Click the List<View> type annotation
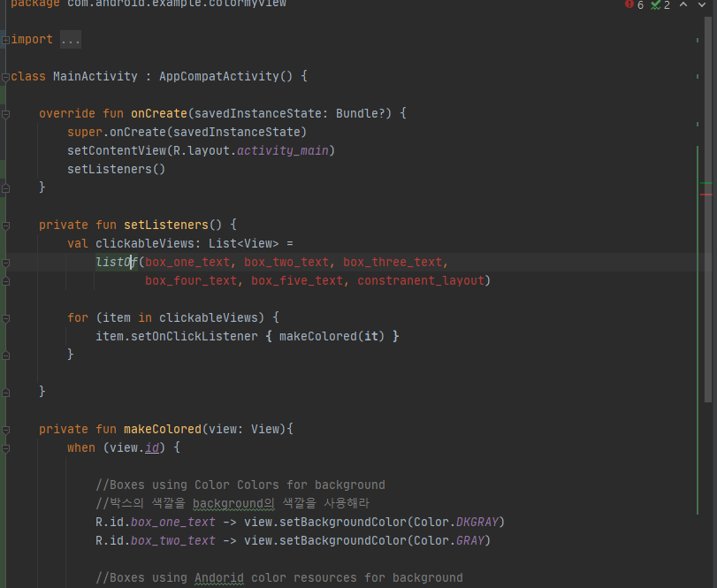This screenshot has width=717, height=588. [x=244, y=243]
